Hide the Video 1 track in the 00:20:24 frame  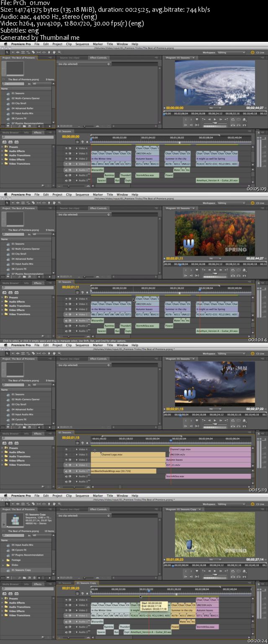pos(66,616)
